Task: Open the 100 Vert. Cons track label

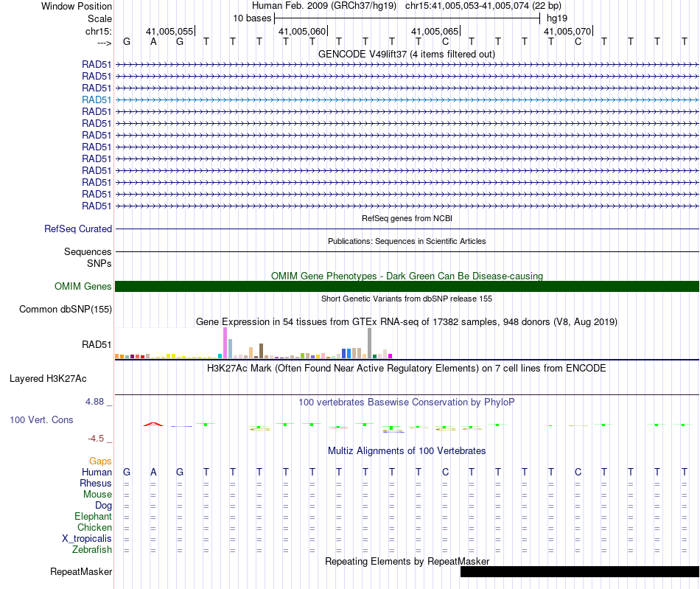Action: [x=41, y=419]
